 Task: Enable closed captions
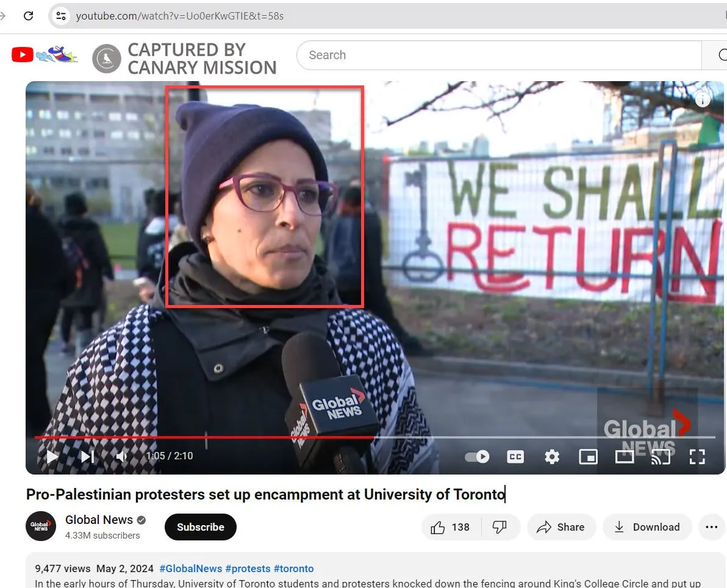[x=515, y=456]
